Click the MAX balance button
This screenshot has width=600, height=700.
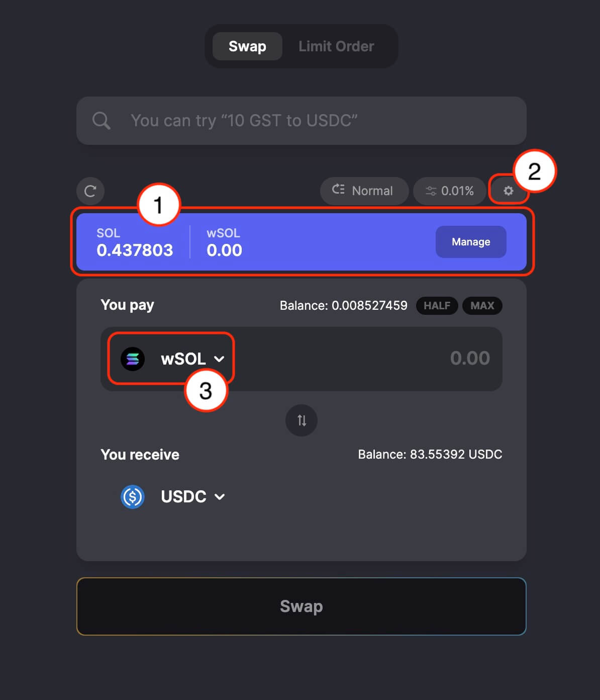pos(482,306)
